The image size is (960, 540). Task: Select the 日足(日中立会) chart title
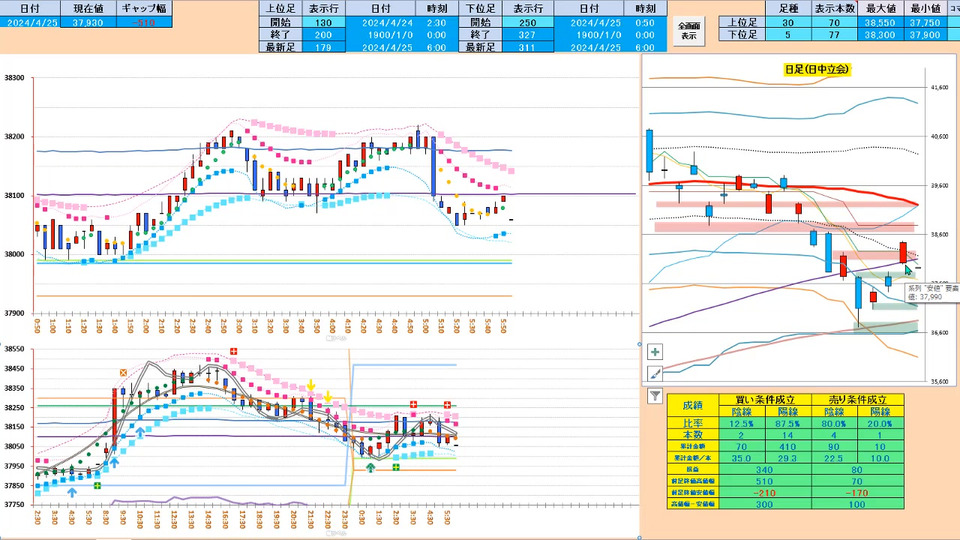click(x=817, y=69)
